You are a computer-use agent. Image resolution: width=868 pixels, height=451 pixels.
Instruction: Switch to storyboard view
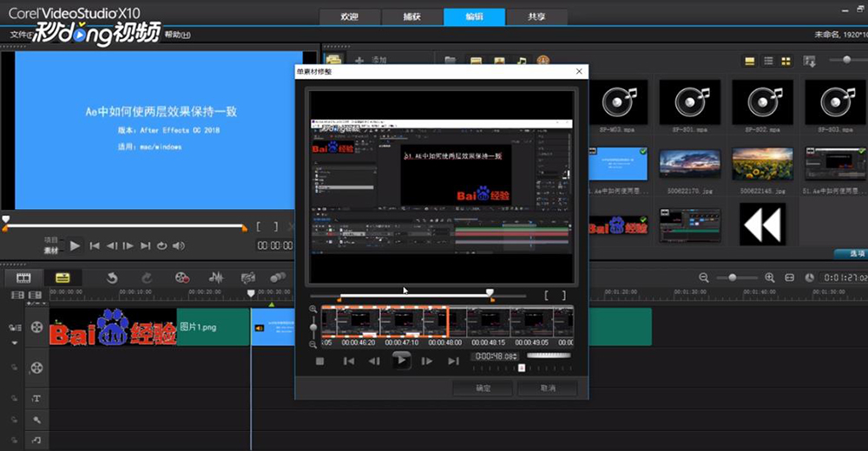[23, 278]
